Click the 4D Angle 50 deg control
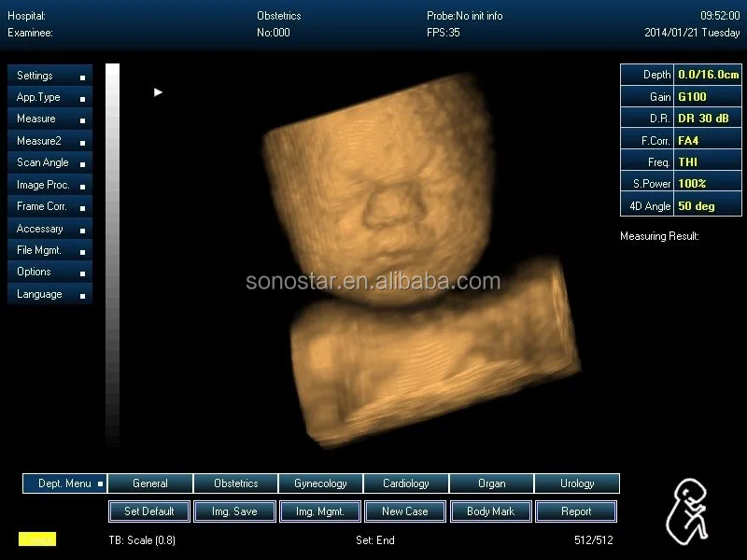747x560 pixels. (x=680, y=205)
